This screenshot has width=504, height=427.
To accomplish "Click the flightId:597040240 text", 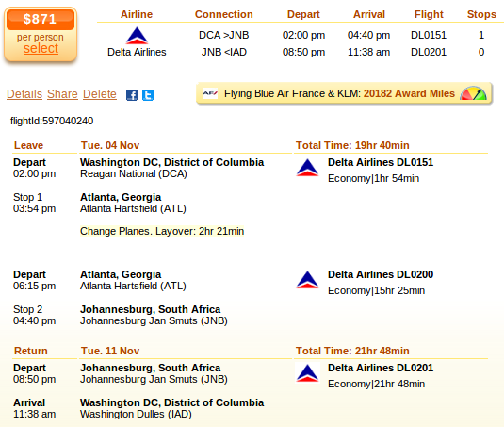I will [52, 121].
